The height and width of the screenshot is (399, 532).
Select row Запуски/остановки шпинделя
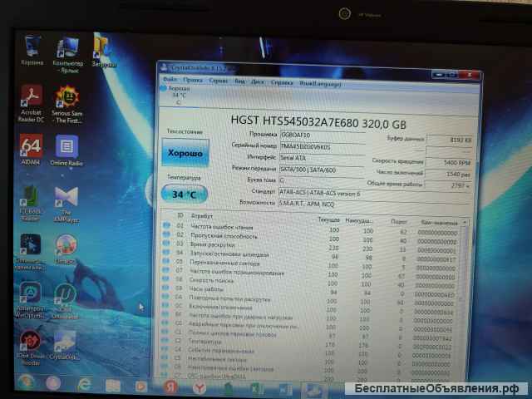(x=310, y=255)
